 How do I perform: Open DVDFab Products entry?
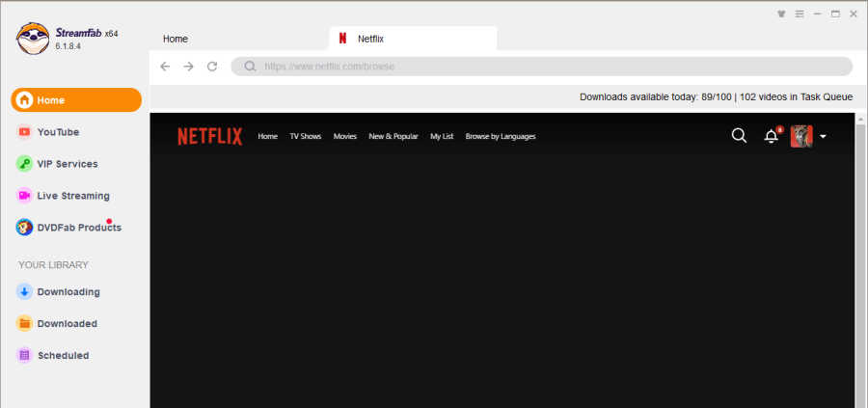point(79,228)
